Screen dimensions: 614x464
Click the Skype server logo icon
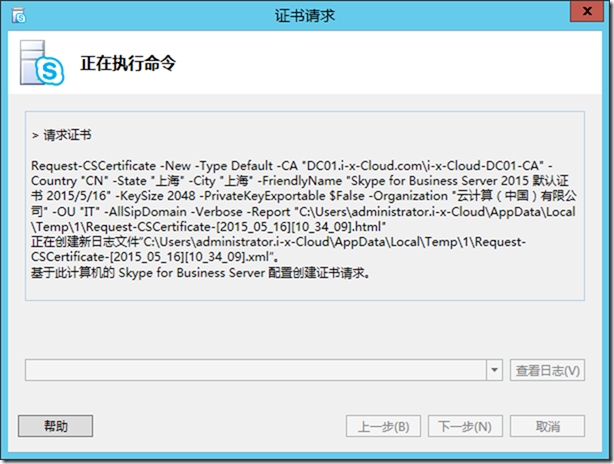click(x=42, y=63)
